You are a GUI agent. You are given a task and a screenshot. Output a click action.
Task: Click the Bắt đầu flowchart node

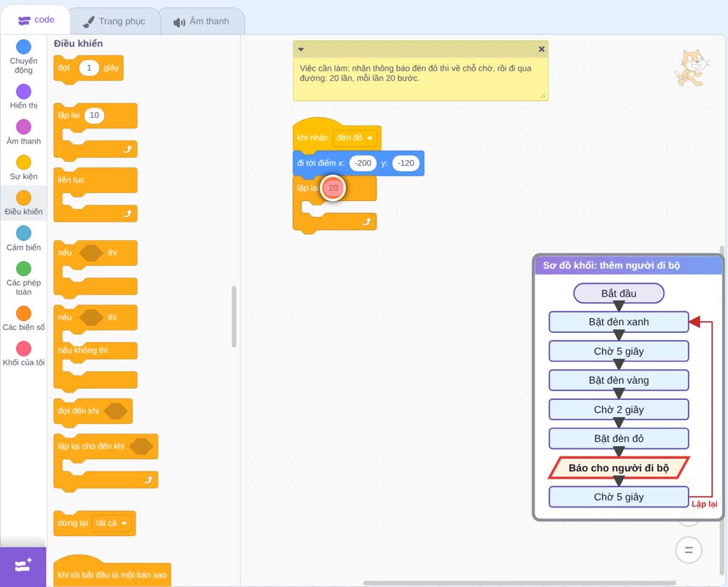click(618, 293)
